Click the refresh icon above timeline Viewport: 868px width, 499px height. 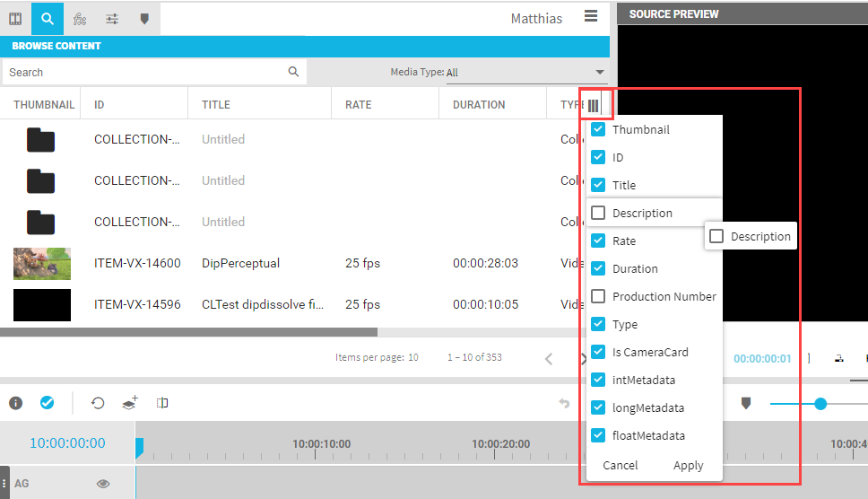(98, 403)
